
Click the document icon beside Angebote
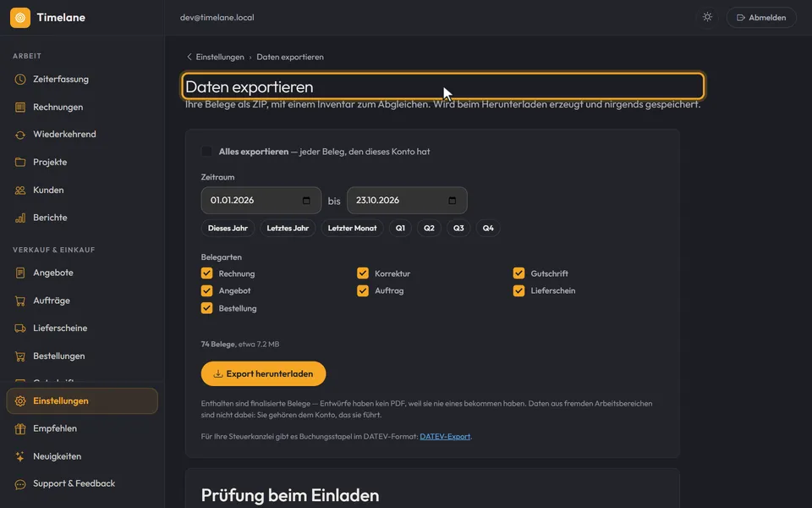pos(20,273)
